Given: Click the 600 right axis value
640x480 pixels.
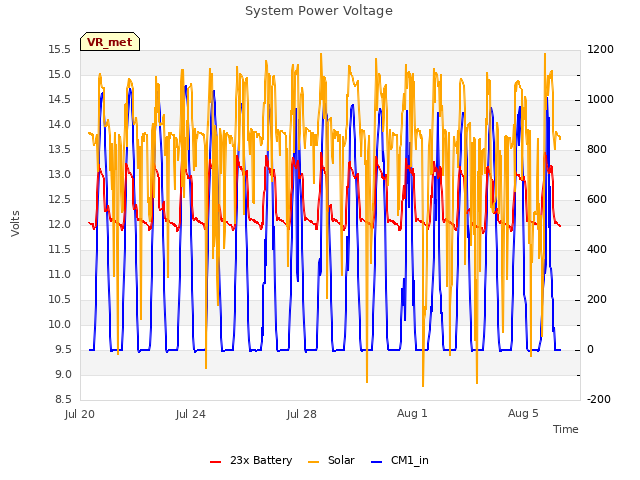Looking at the screenshot, I should click(x=597, y=200).
